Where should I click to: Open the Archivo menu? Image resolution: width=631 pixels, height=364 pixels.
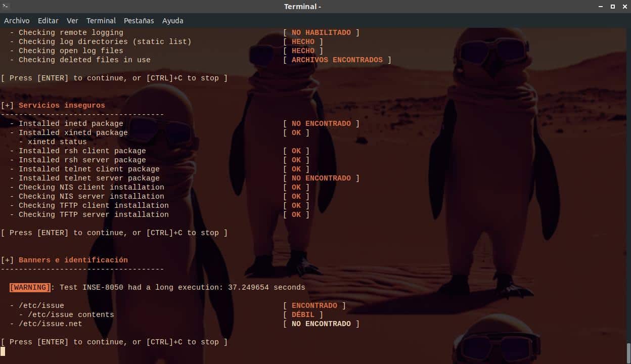click(x=17, y=21)
